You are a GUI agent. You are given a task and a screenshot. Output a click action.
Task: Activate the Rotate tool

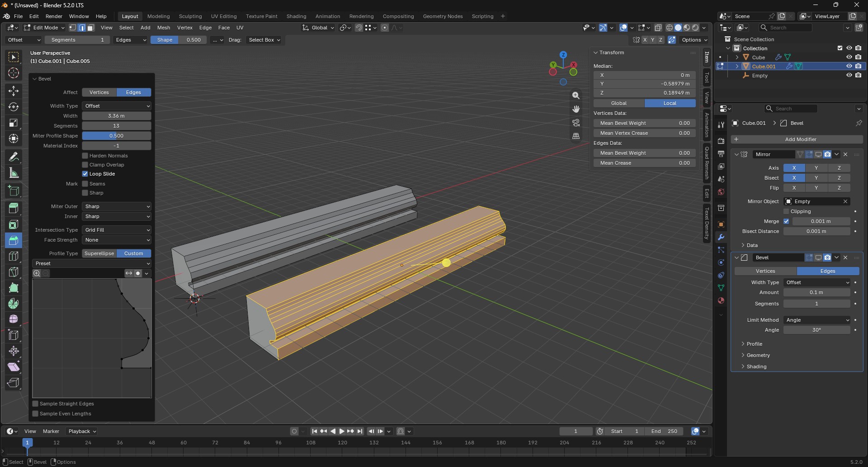[x=14, y=107]
